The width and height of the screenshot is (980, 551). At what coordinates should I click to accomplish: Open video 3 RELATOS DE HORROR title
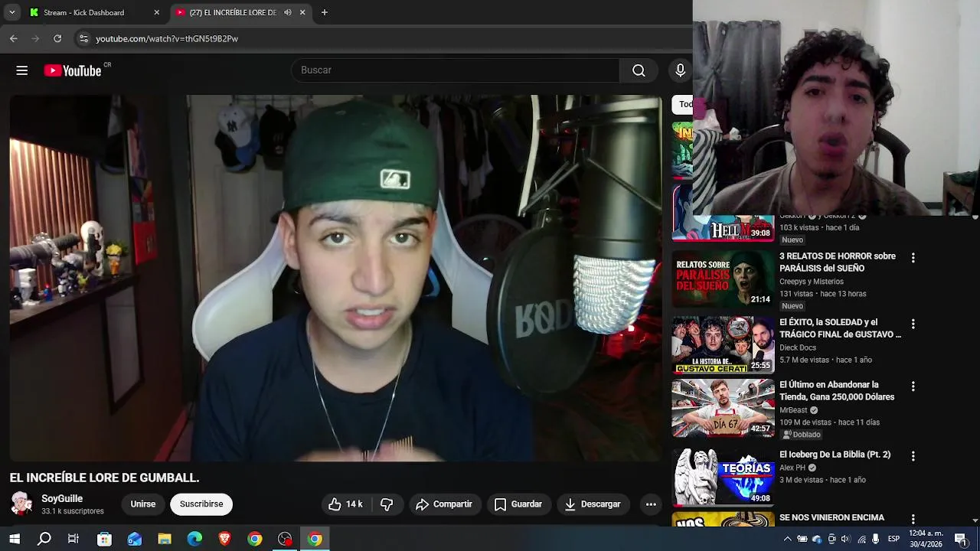coord(838,262)
